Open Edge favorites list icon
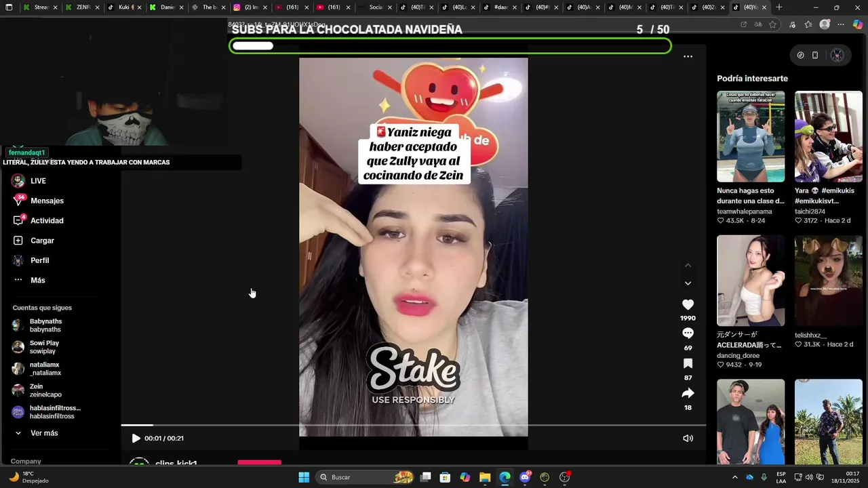Viewport: 868px width, 488px height. (808, 24)
